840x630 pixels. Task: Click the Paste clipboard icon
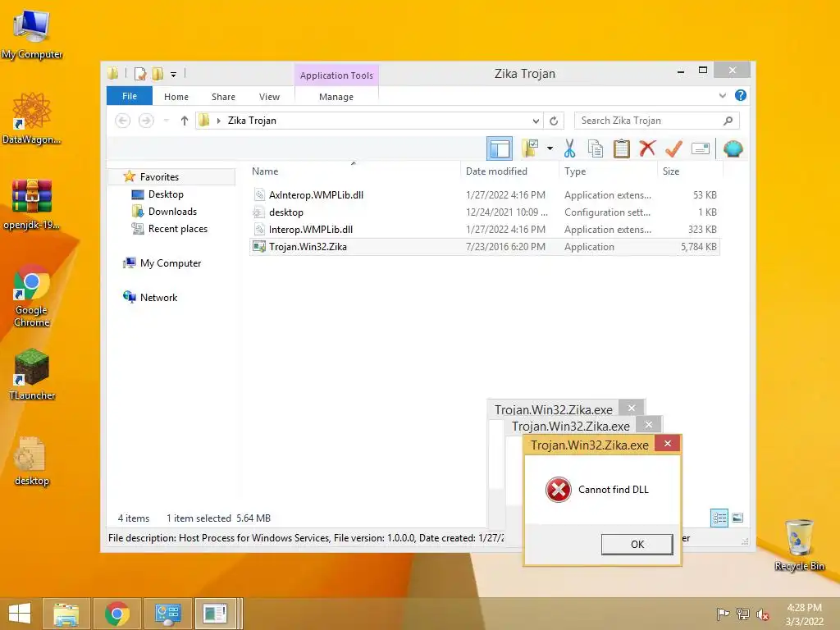(622, 148)
